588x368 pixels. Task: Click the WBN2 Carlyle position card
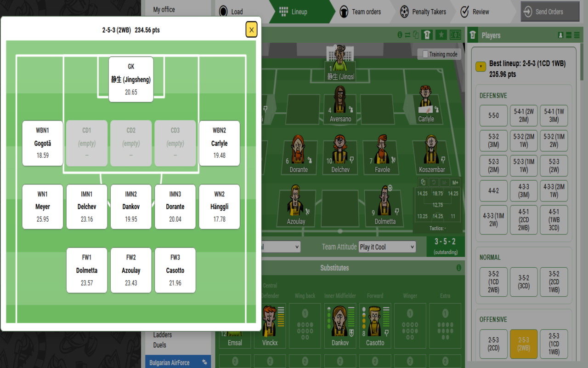pos(220,143)
